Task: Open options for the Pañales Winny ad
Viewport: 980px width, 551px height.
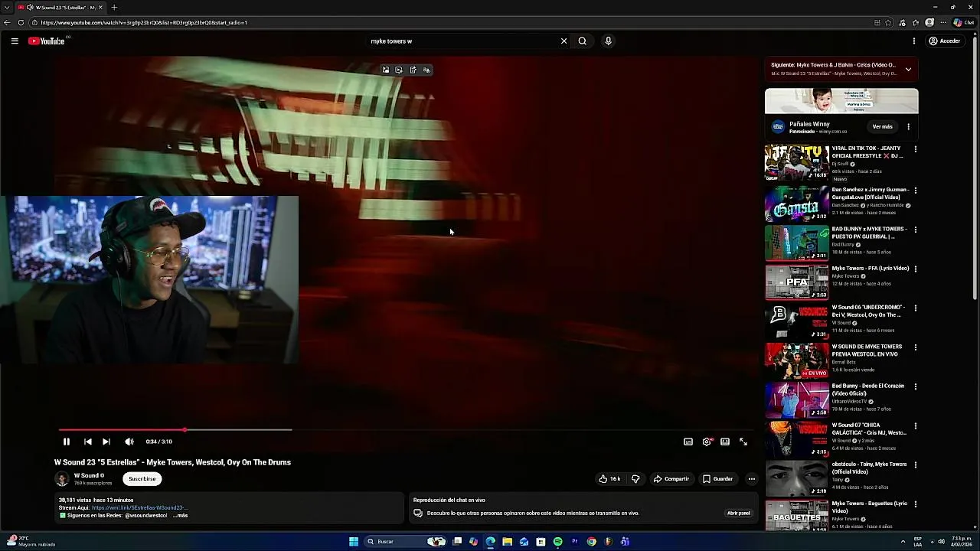Action: (909, 127)
